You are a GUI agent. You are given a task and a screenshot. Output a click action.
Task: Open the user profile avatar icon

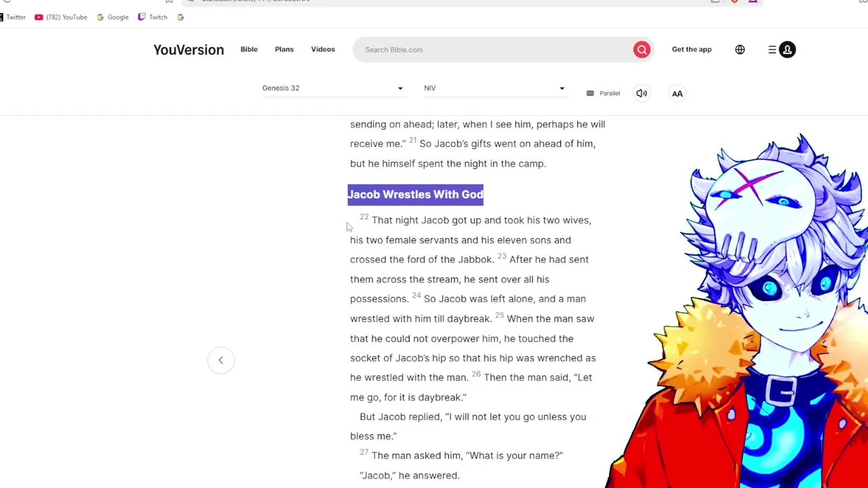click(787, 49)
